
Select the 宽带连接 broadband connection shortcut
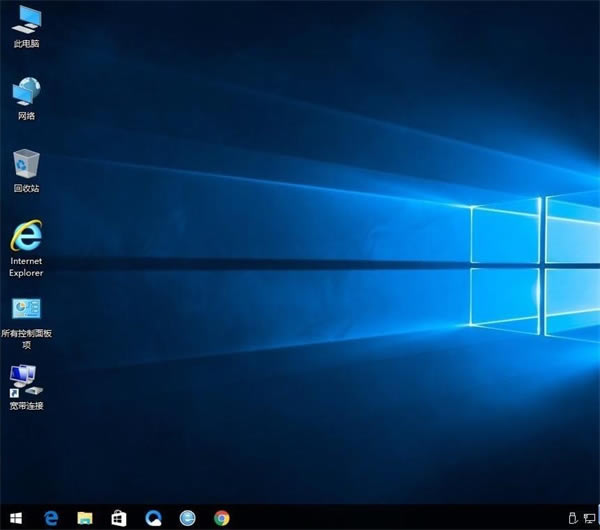[x=26, y=379]
